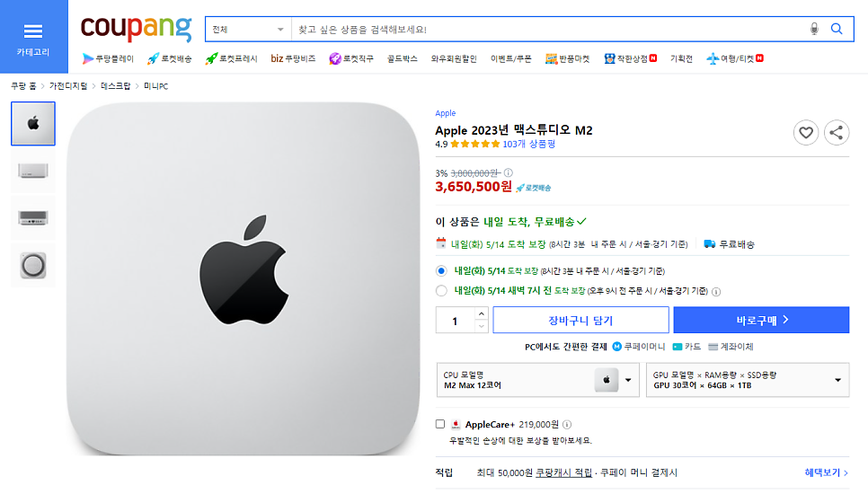Image resolution: width=868 pixels, height=494 pixels.
Task: Open 와우회원할인 menu item
Action: [x=454, y=58]
